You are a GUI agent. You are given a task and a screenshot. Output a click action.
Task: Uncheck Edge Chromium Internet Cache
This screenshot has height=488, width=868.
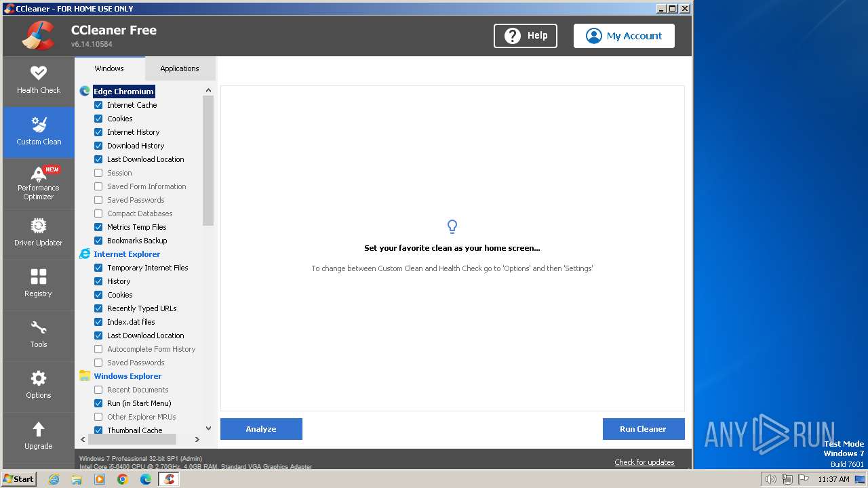[x=98, y=105]
